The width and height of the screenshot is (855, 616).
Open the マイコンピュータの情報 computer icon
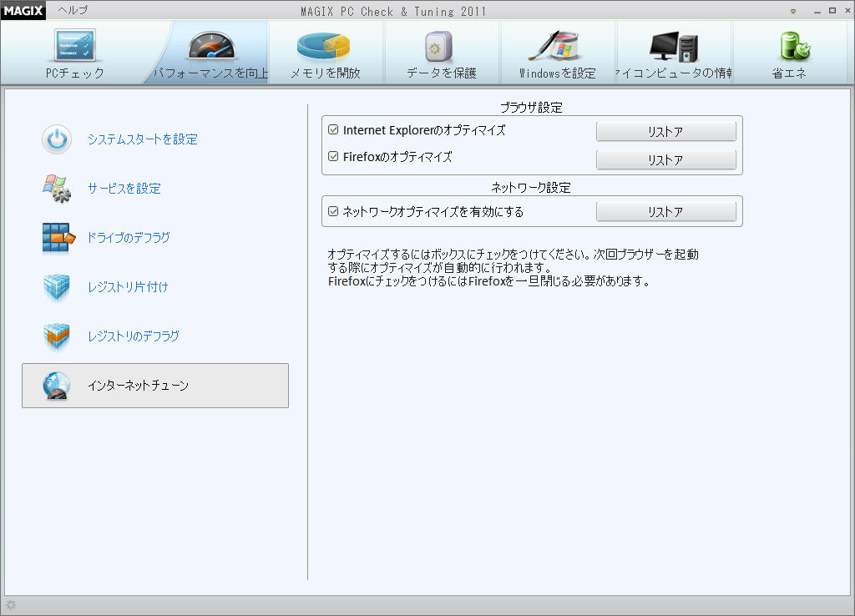674,46
